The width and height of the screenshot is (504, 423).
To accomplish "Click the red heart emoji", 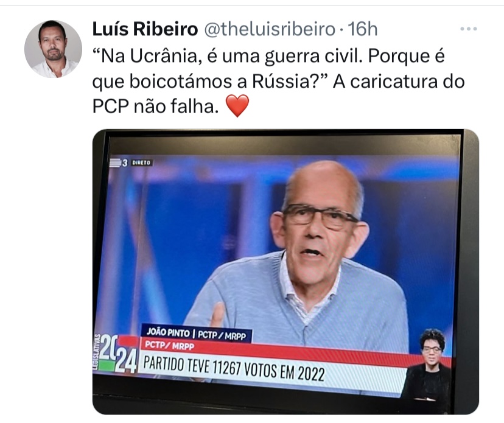I will pos(237,106).
